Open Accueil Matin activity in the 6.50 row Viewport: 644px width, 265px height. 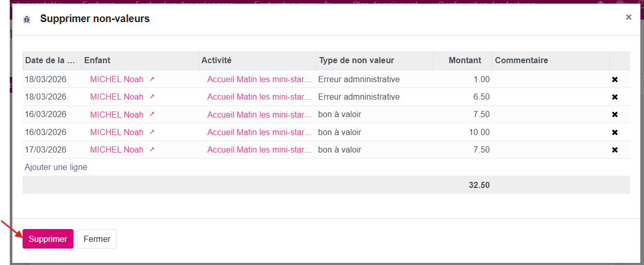click(x=259, y=97)
